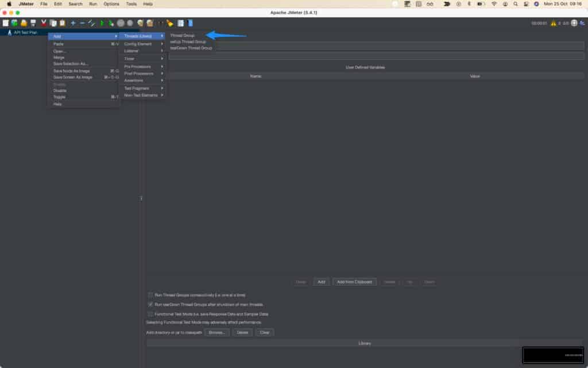Expand the Pre Processors submenu
This screenshot has width=588, height=368.
(143, 67)
